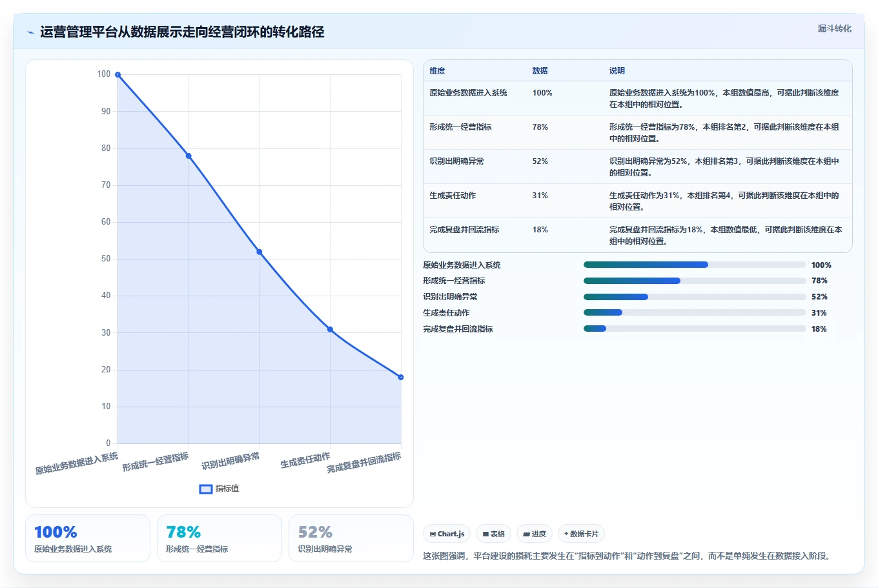
Task: Select the table cell 形成统一经营指标
Action: 460,127
